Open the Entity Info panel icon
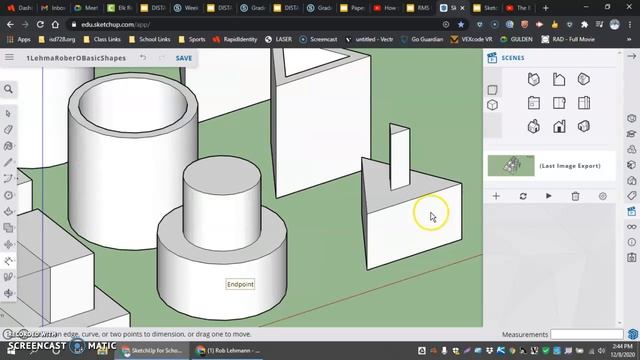The height and width of the screenshot is (360, 640). click(631, 118)
